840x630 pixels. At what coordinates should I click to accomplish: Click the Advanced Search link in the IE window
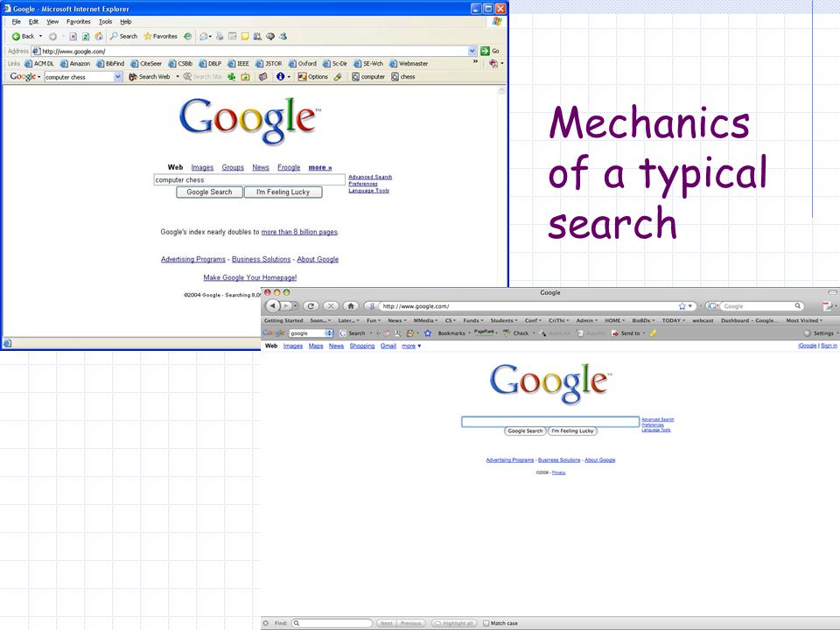(370, 177)
